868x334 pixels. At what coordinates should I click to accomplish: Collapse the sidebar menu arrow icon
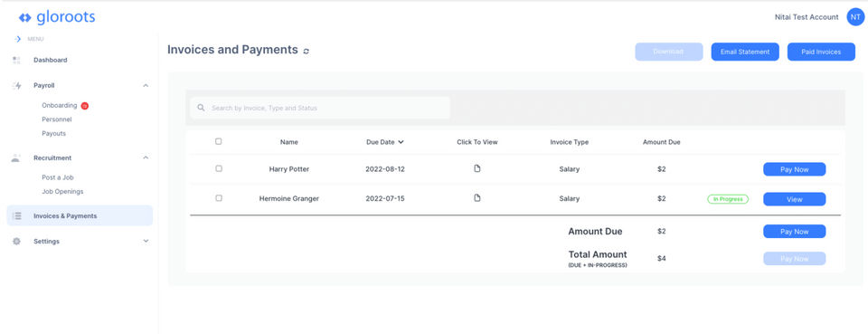tap(18, 39)
